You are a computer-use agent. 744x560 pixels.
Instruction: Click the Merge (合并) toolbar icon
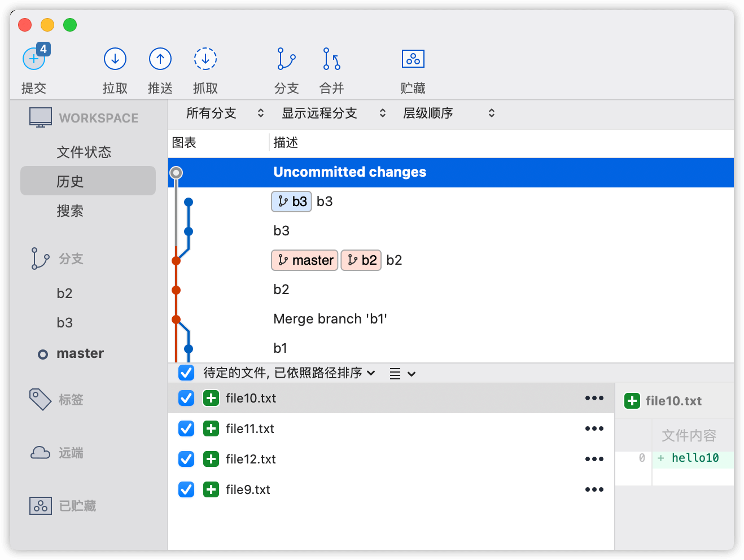click(331, 59)
